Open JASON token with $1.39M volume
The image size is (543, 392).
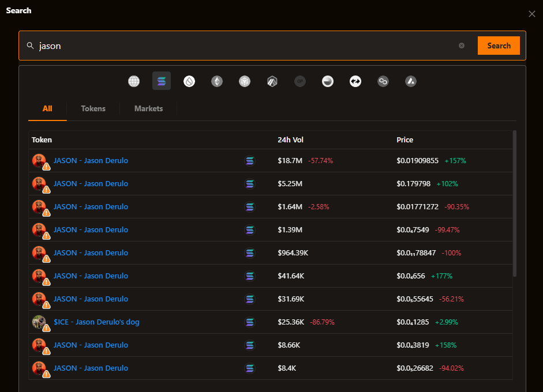pyautogui.click(x=91, y=230)
